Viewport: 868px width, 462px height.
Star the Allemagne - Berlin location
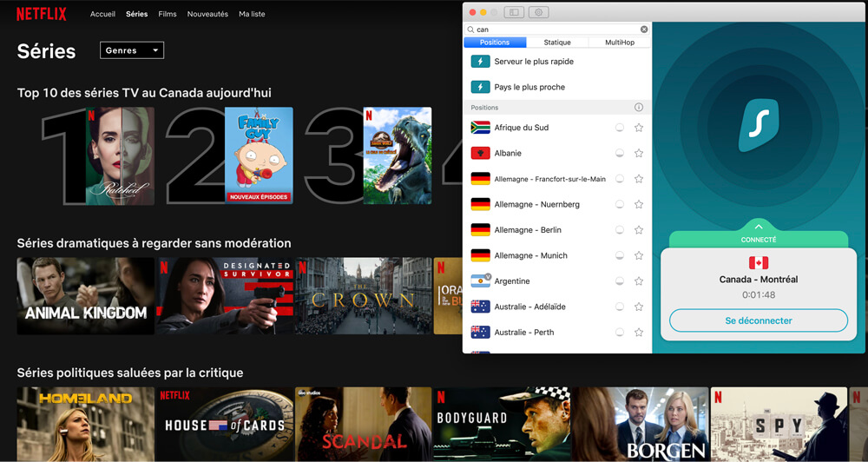click(638, 230)
